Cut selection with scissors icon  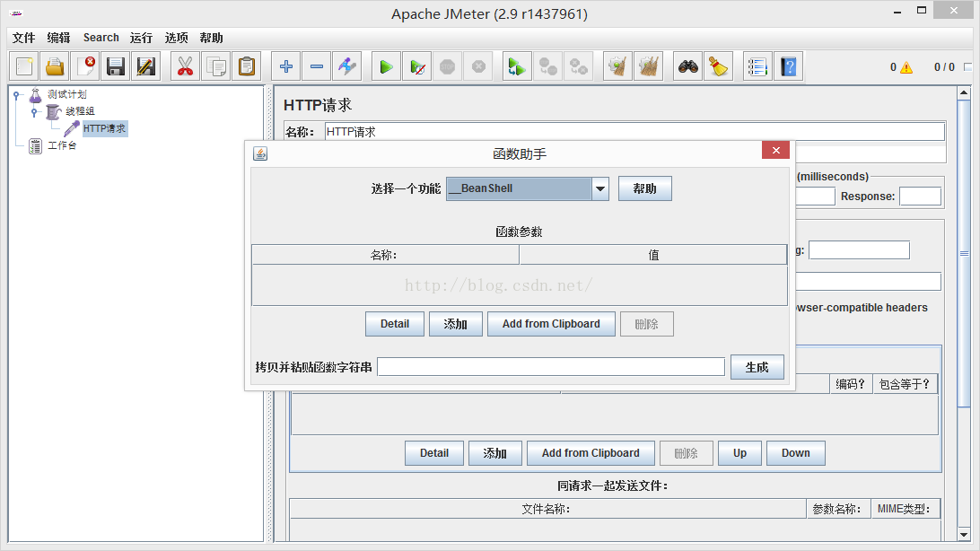click(x=185, y=66)
